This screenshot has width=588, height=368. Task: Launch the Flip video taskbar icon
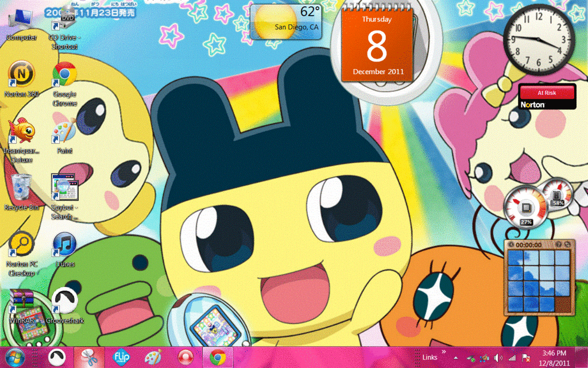tap(121, 358)
